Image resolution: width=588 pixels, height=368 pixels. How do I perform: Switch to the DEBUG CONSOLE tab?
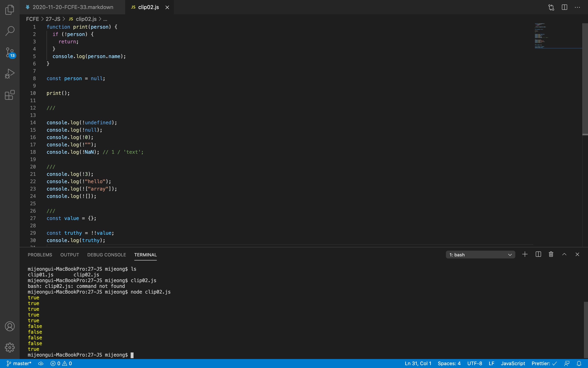[x=106, y=255]
